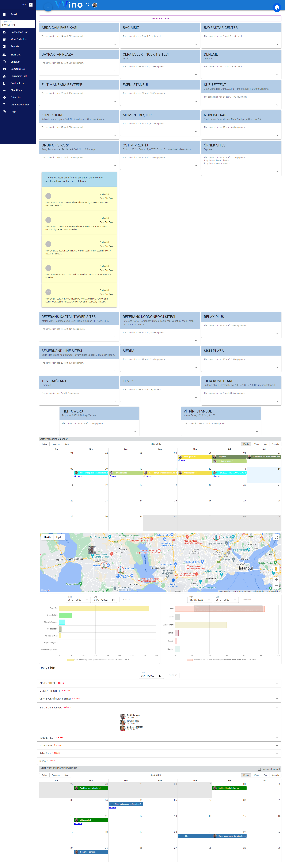Click the Staff List icon
Image resolution: width=285 pixels, height=868 pixels.
[x=4, y=55]
